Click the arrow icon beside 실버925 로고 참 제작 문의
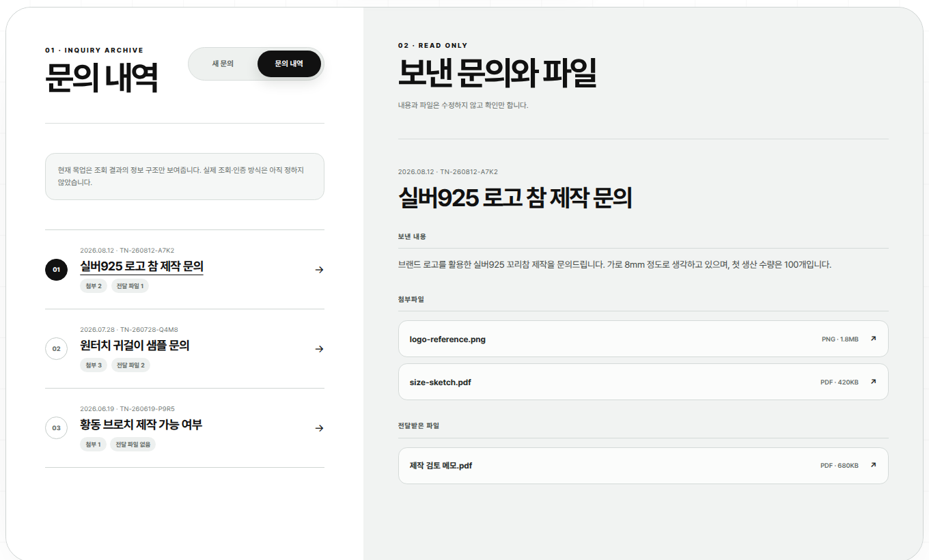 point(319,270)
